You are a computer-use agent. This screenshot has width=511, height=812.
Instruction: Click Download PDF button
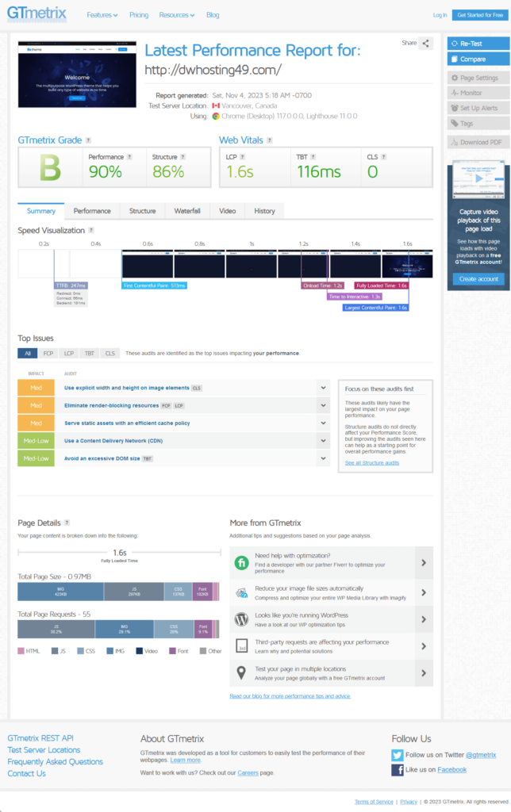[x=478, y=142]
